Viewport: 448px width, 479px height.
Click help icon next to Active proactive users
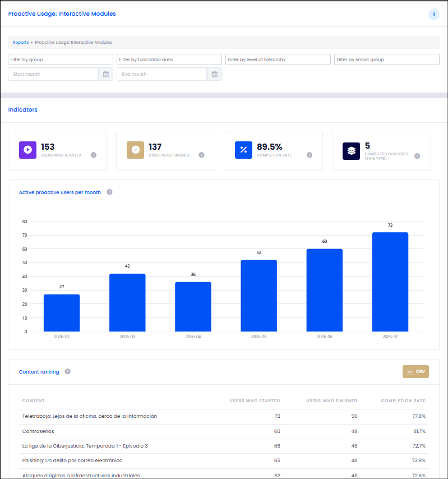[x=110, y=192]
